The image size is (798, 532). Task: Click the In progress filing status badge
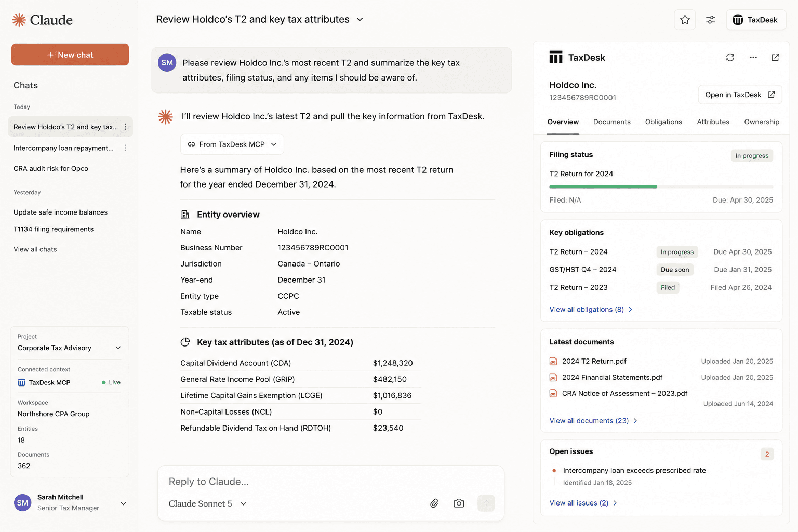(752, 156)
